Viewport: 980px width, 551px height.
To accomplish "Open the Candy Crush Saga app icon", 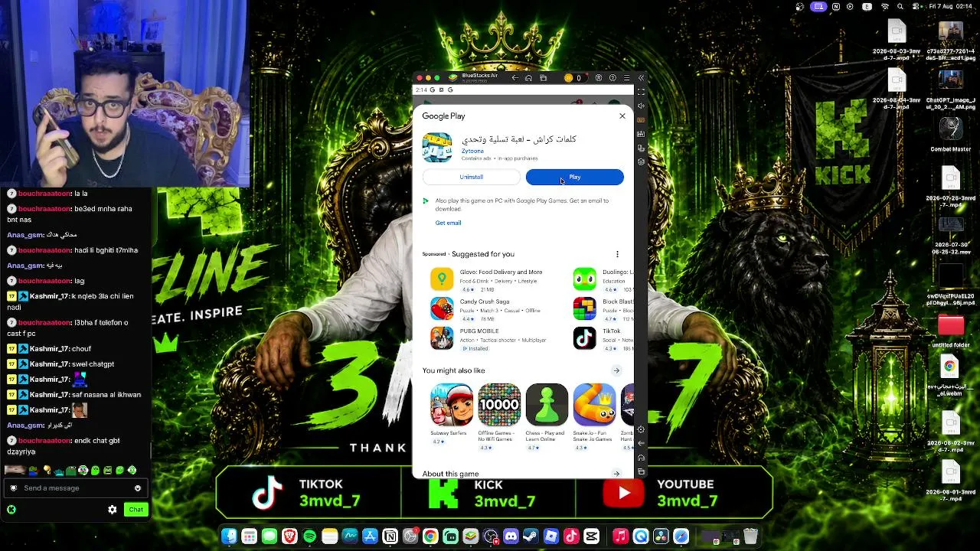I will (x=442, y=308).
